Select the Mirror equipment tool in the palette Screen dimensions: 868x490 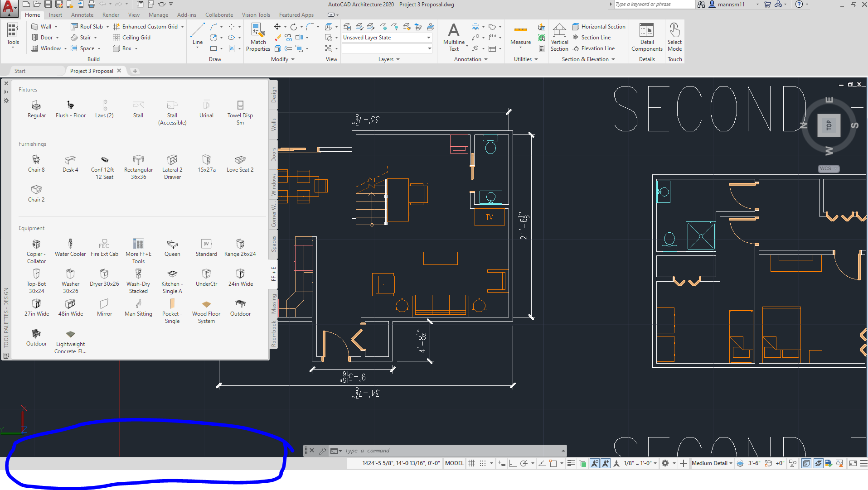coord(104,306)
